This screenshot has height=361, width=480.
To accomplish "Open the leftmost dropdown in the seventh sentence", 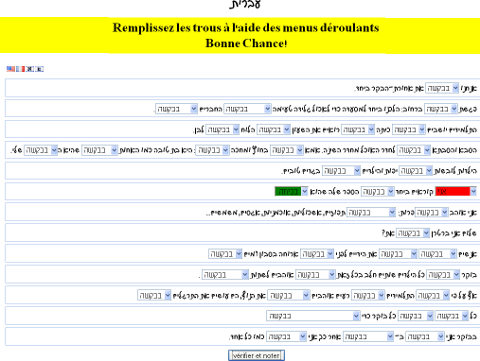I will [x=371, y=212].
